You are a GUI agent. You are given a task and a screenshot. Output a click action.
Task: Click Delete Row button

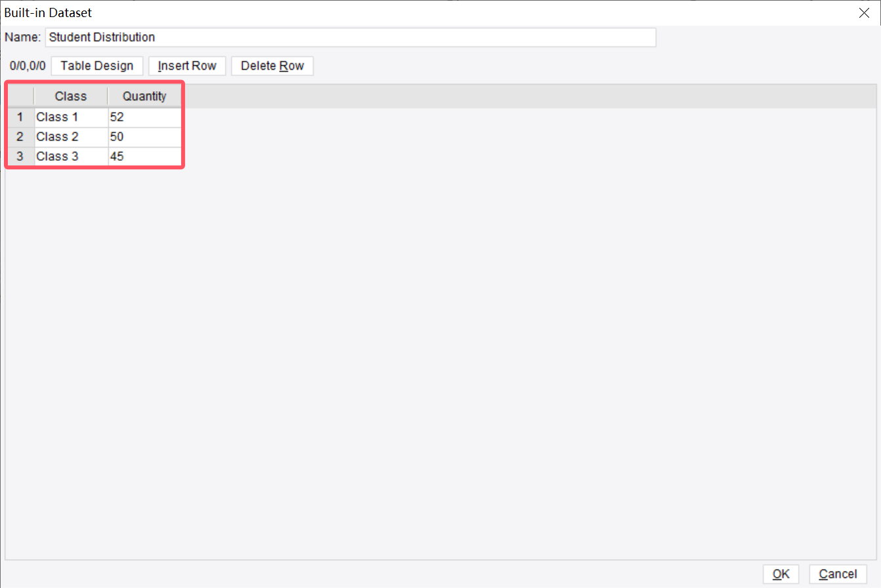(x=272, y=66)
